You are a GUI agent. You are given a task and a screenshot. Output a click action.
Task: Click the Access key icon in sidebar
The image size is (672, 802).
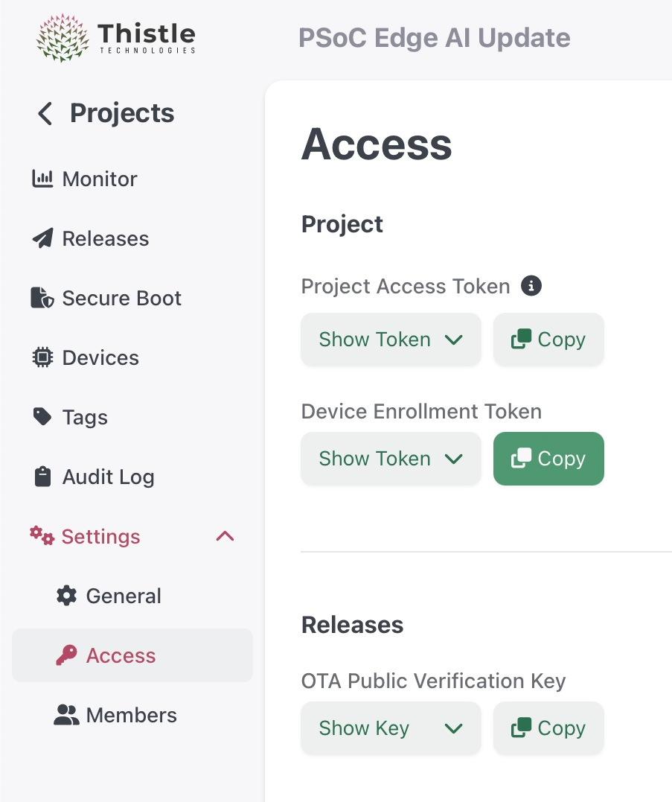pos(67,655)
